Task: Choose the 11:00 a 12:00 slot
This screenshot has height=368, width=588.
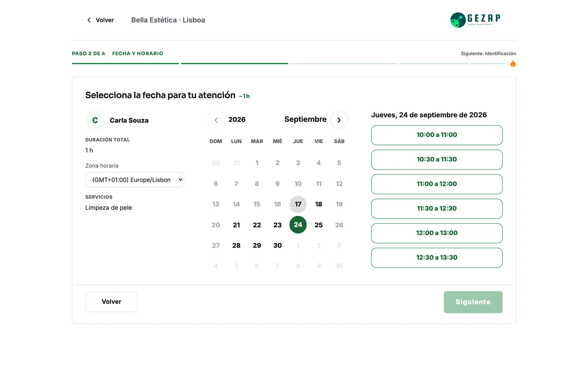Action: pyautogui.click(x=437, y=184)
